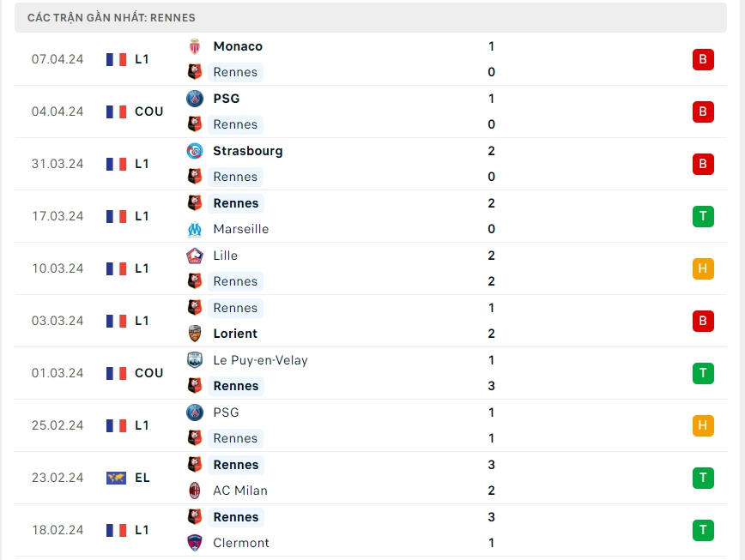745x560 pixels.
Task: Click the Le Puy-en-Velay crest icon
Action: (195, 360)
